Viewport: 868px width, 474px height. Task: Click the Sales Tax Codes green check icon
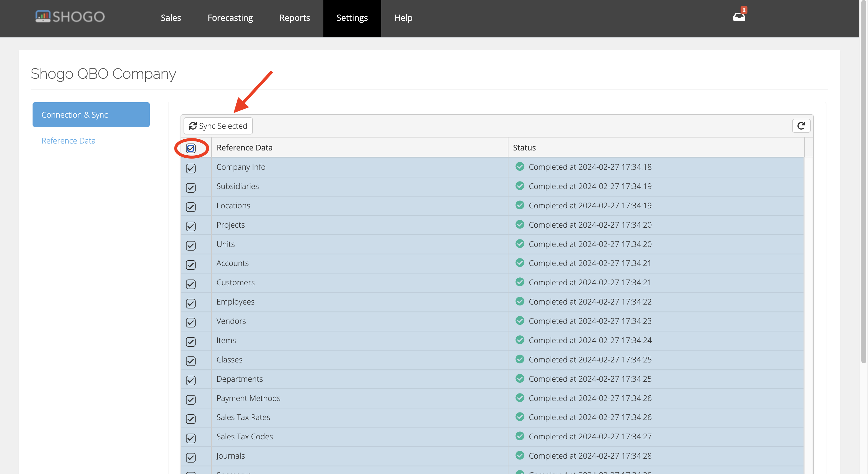click(x=520, y=436)
